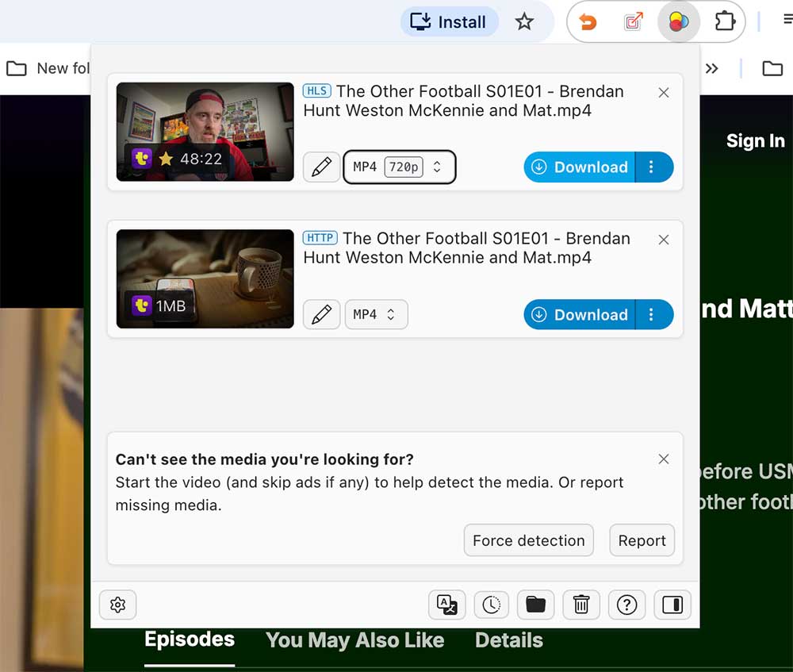Image resolution: width=793 pixels, height=672 pixels.
Task: Open the red pencil-note extension icon
Action: (x=633, y=21)
